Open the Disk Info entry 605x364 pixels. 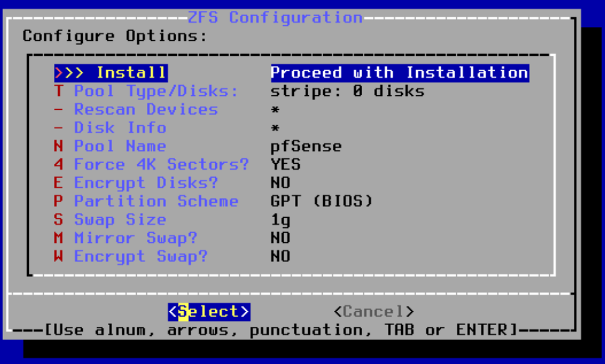pyautogui.click(x=120, y=128)
